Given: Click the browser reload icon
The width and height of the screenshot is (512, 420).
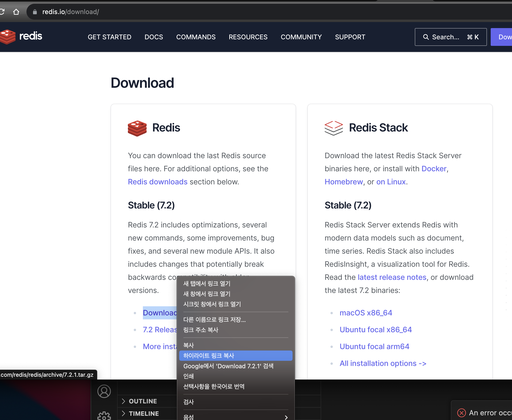Looking at the screenshot, I should pos(2,12).
